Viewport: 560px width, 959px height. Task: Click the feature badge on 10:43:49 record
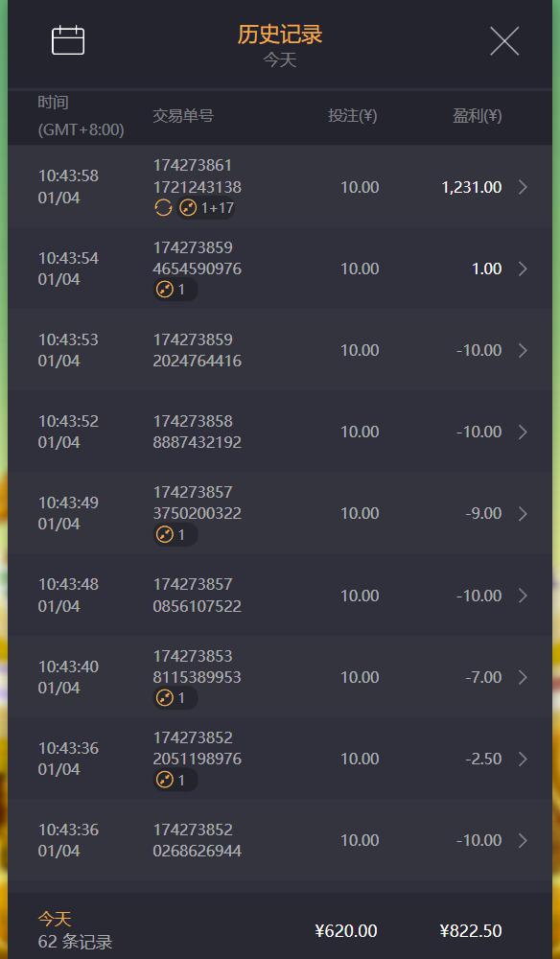[x=175, y=534]
